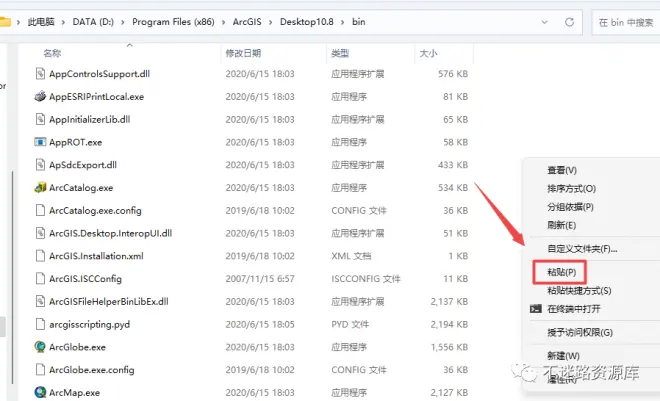Expand chevron after ArcGIS breadcrumb
This screenshot has height=401, width=660.
270,22
